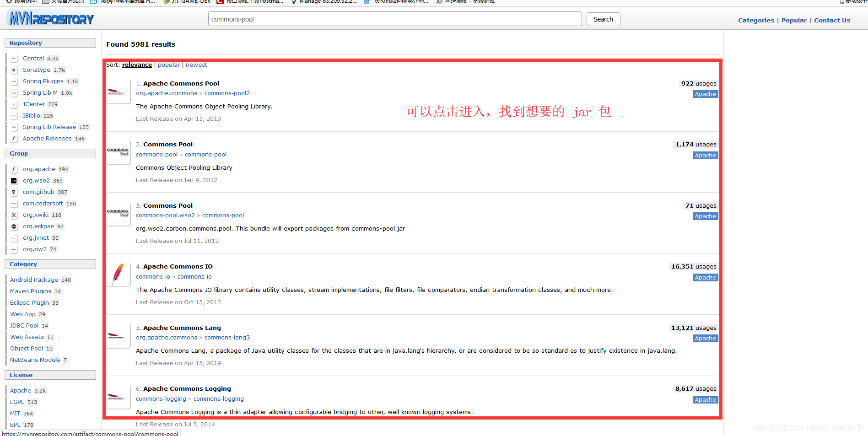Open the Apache Commons Logging title link

187,389
